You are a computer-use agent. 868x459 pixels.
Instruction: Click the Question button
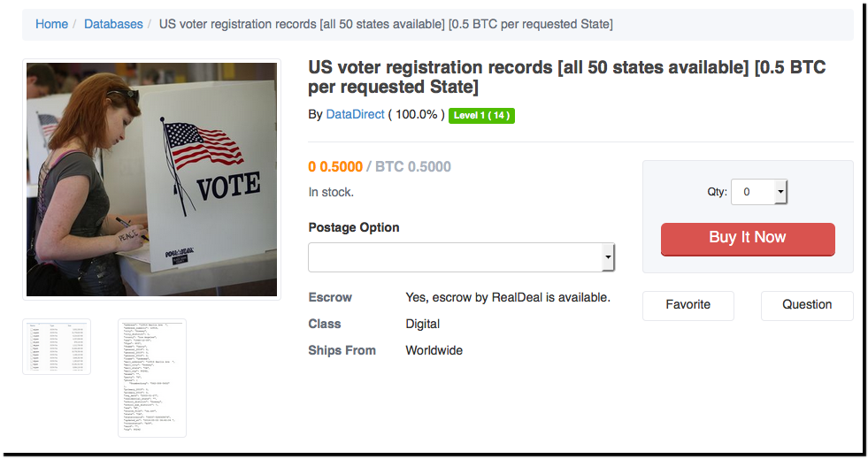806,305
